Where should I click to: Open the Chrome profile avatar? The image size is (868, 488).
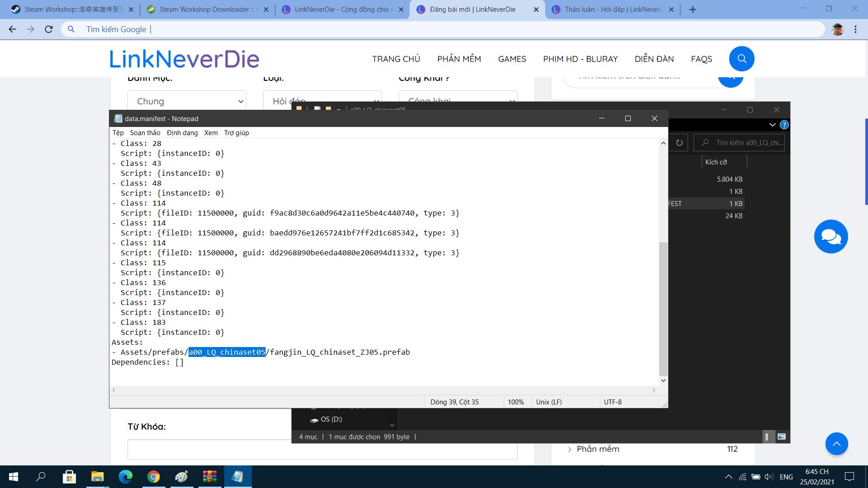pyautogui.click(x=837, y=29)
